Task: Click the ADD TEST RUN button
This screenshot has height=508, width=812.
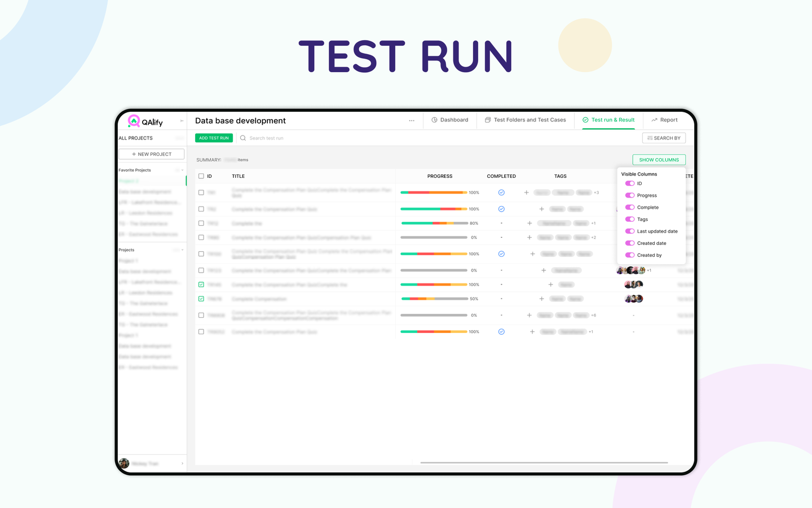Action: click(214, 138)
